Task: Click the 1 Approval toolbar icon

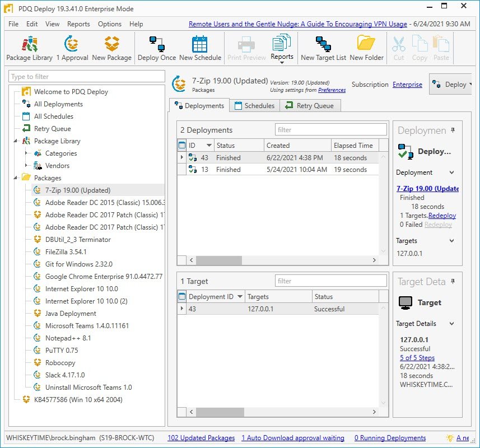Action: [x=71, y=48]
